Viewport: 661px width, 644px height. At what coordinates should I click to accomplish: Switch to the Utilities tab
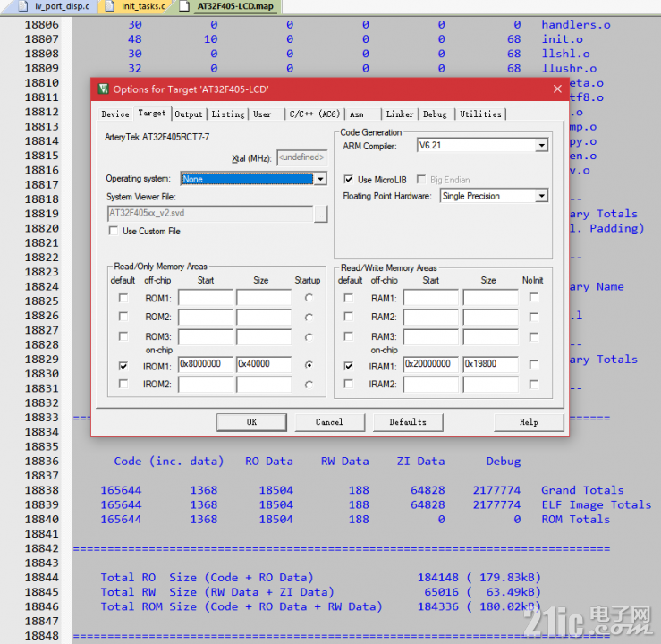point(480,114)
